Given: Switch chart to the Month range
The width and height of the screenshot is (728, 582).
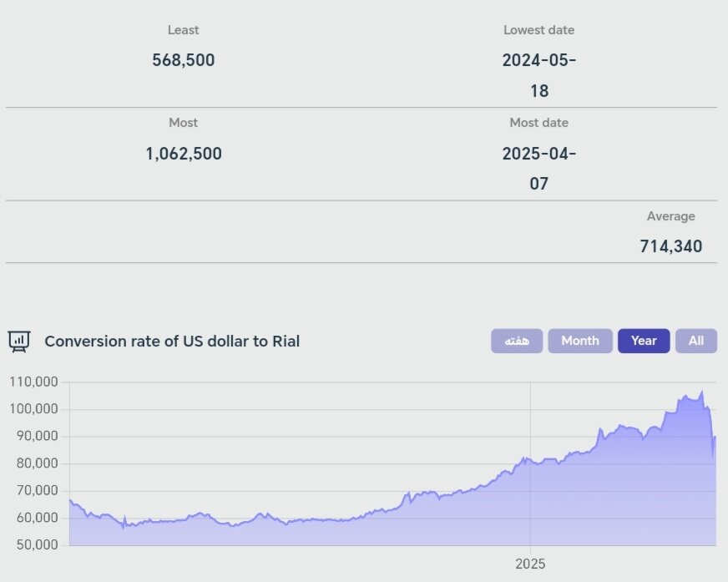Looking at the screenshot, I should [580, 341].
